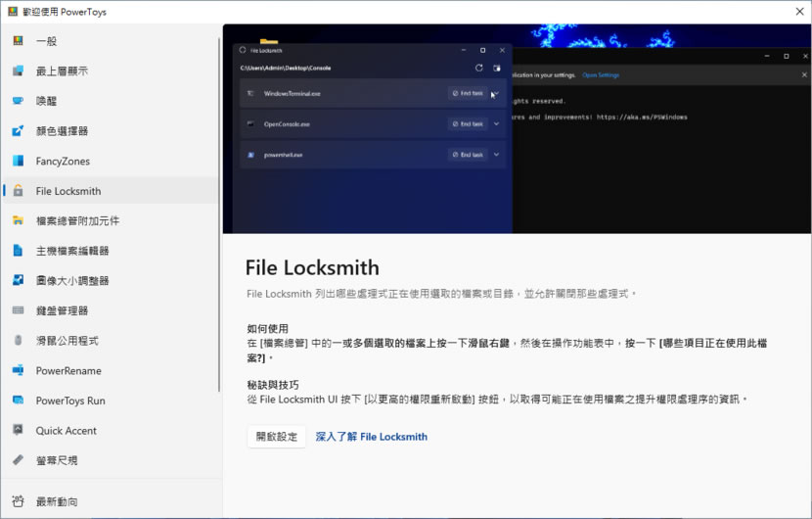The image size is (812, 519).
Task: Select the FancyZones sidebar icon
Action: [18, 161]
